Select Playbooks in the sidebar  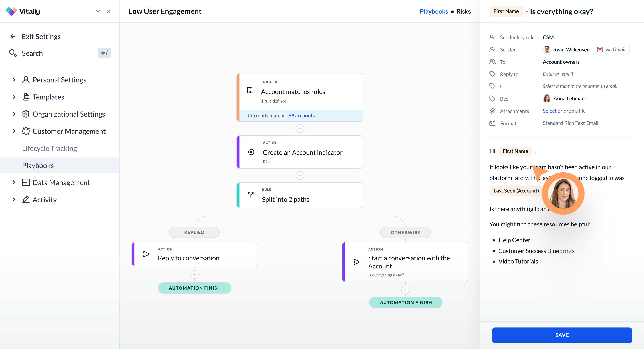coord(59,165)
